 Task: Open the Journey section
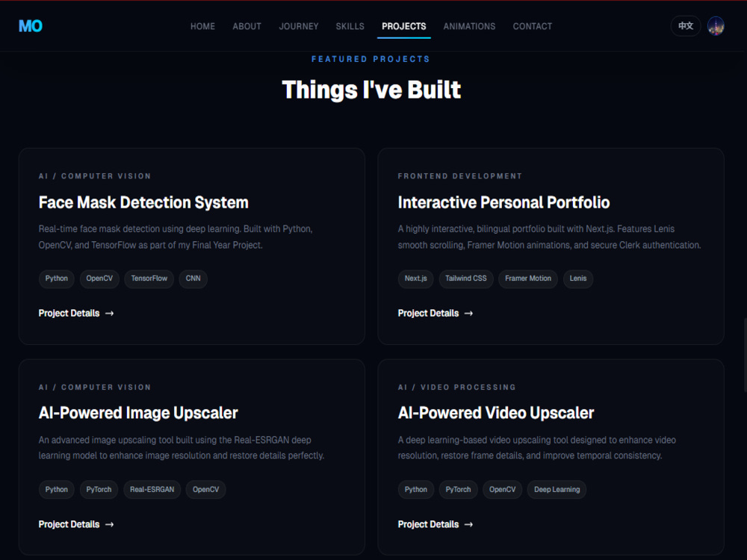[x=299, y=26]
